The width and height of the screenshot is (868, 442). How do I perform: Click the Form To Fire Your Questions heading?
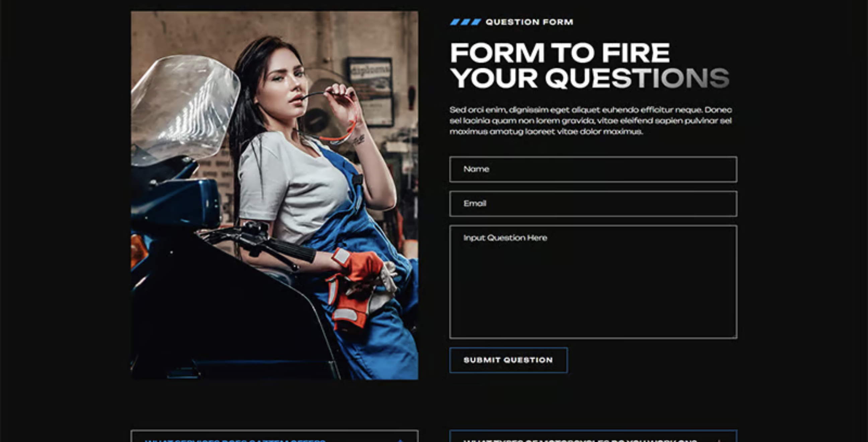pyautogui.click(x=590, y=65)
